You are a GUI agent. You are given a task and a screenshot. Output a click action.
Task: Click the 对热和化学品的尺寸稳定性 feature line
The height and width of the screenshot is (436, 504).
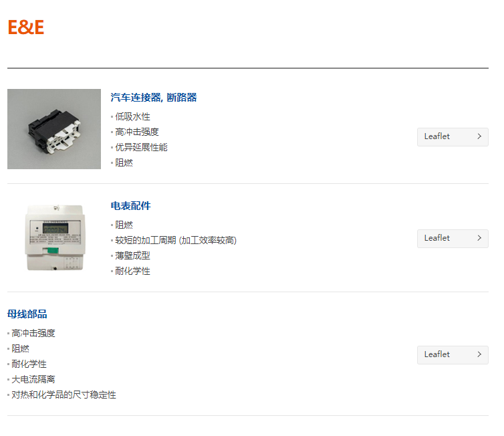click(x=64, y=395)
